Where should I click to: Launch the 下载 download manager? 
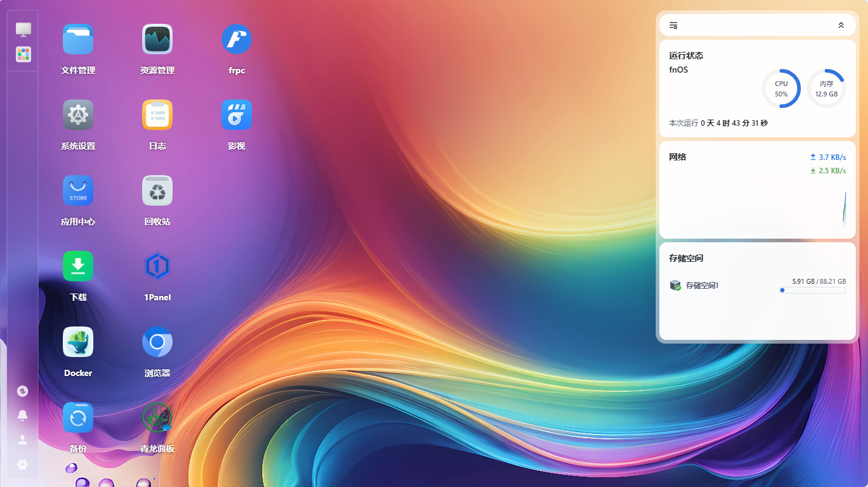[78, 267]
